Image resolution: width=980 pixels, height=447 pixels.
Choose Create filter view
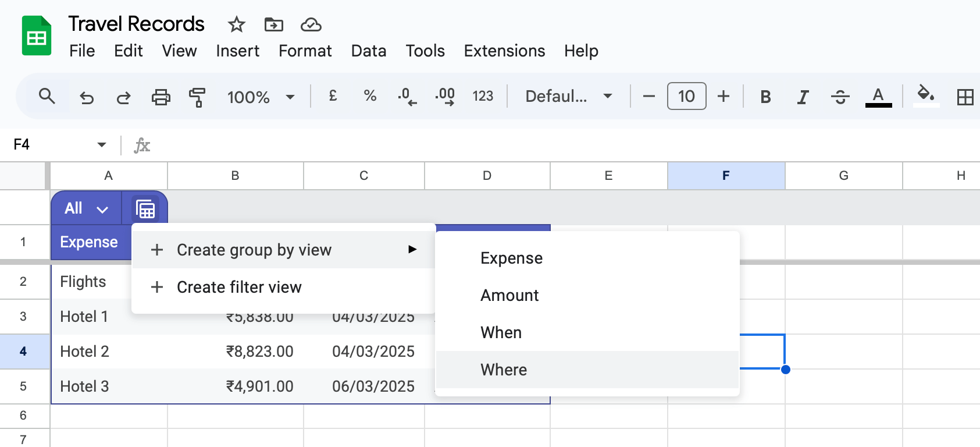click(239, 287)
